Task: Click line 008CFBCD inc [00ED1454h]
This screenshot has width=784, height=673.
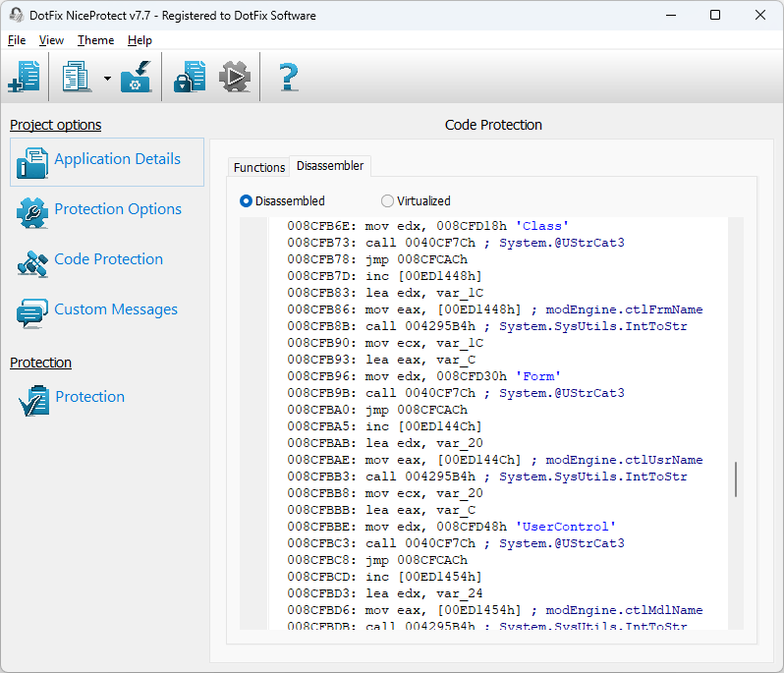Action: [x=384, y=577]
